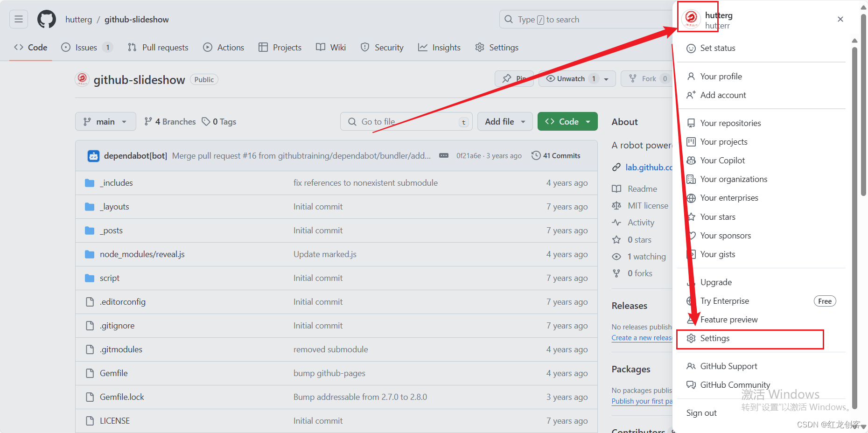
Task: Open the node_modules/reveal.js folder
Action: [x=142, y=254]
